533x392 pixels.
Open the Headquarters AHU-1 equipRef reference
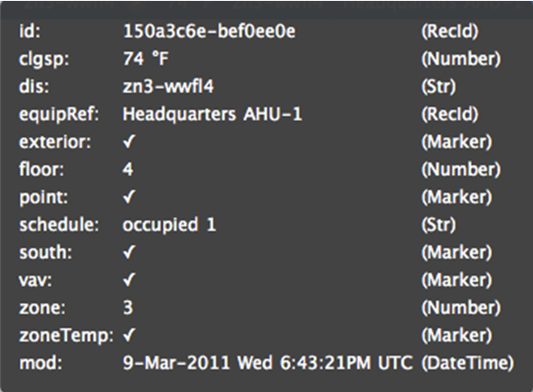212,114
